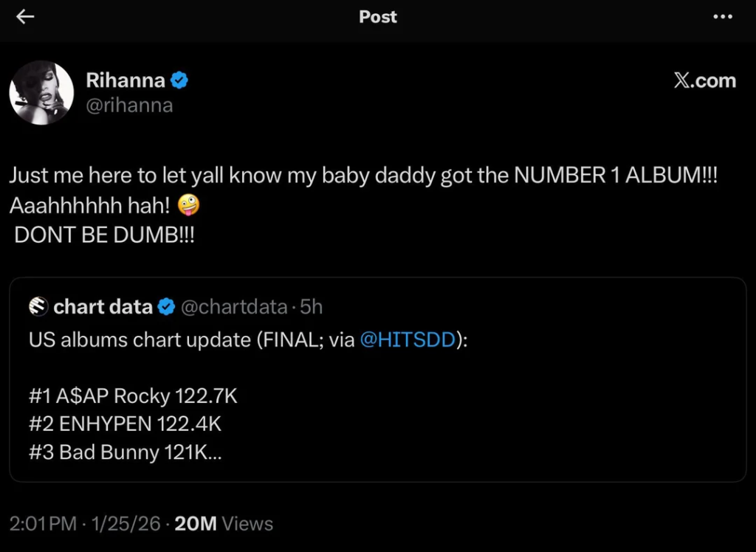The height and width of the screenshot is (552, 756).
Task: Click the @rihanna handle
Action: (x=129, y=106)
